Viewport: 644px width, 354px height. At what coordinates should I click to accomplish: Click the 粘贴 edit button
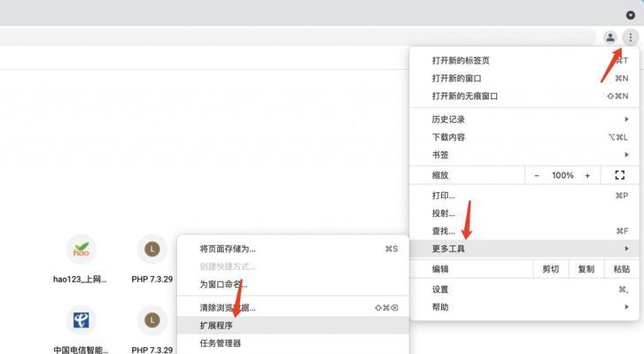(621, 269)
